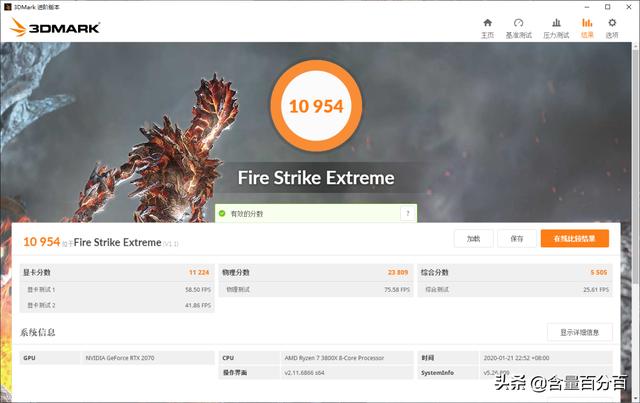Open the Benchmarks gauge icon
The image size is (640, 403).
(518, 23)
